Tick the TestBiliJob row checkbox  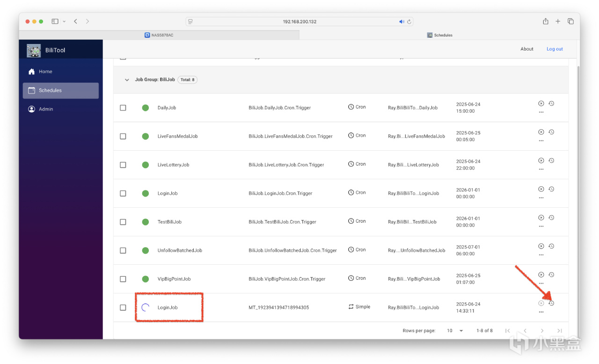click(x=123, y=222)
